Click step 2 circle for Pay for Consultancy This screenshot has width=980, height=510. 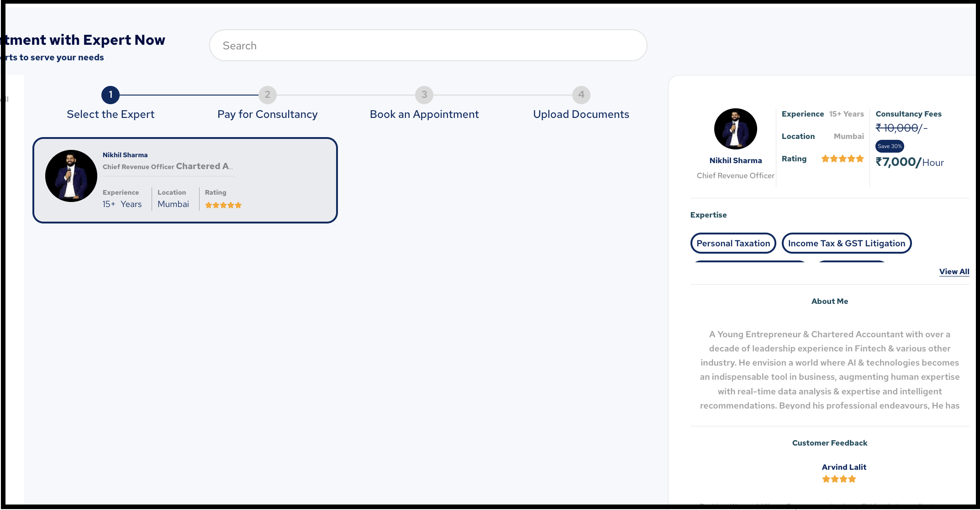[268, 95]
